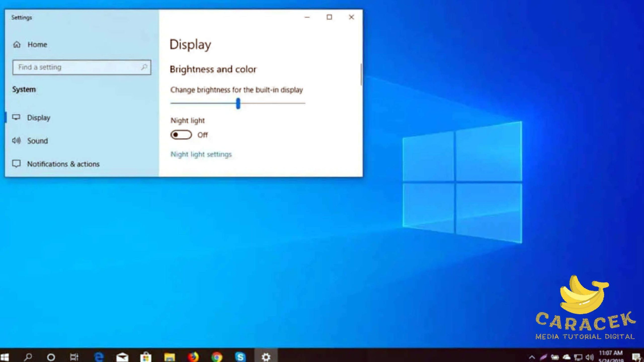Screen dimensions: 644x362
Task: Select Display in the System sidebar
Action: [x=38, y=118]
